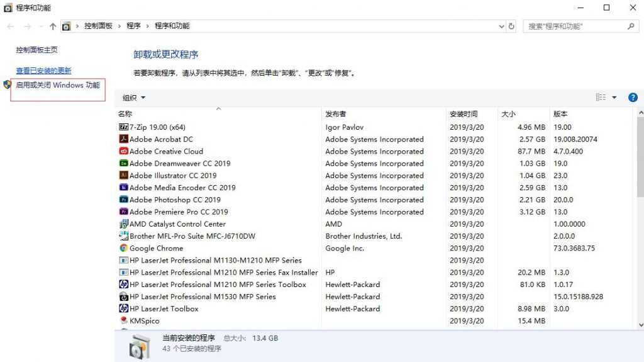The image size is (644, 362).
Task: Open the 组织 dropdown menu
Action: coord(134,98)
